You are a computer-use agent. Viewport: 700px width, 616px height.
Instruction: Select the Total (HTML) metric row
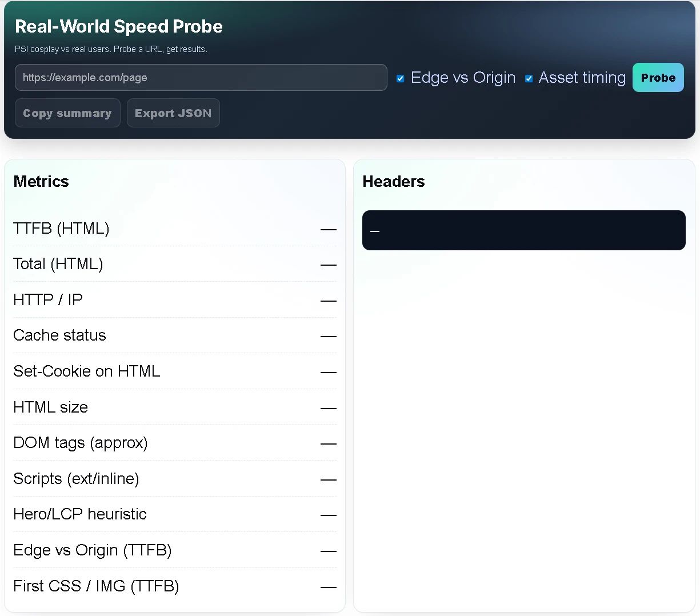(x=174, y=264)
